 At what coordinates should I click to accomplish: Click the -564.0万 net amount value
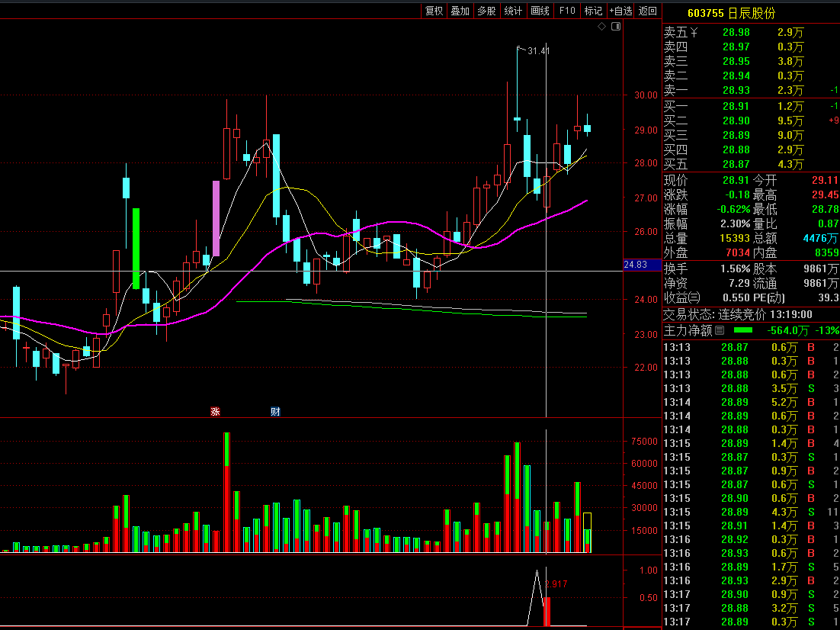[x=787, y=331]
